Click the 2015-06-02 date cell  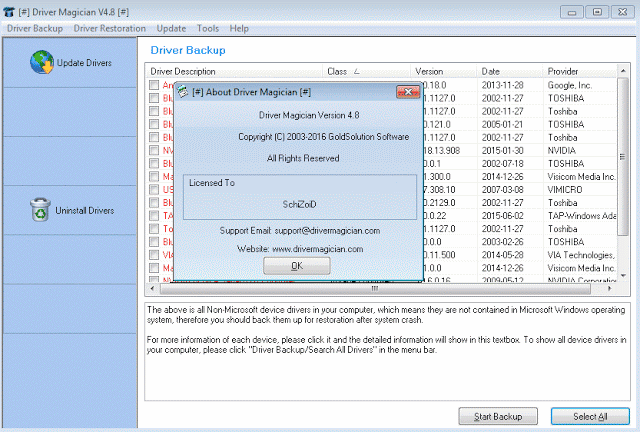[x=502, y=216]
